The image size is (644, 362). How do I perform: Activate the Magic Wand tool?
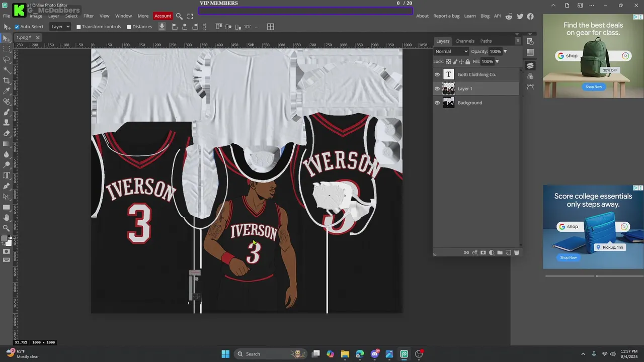click(7, 70)
